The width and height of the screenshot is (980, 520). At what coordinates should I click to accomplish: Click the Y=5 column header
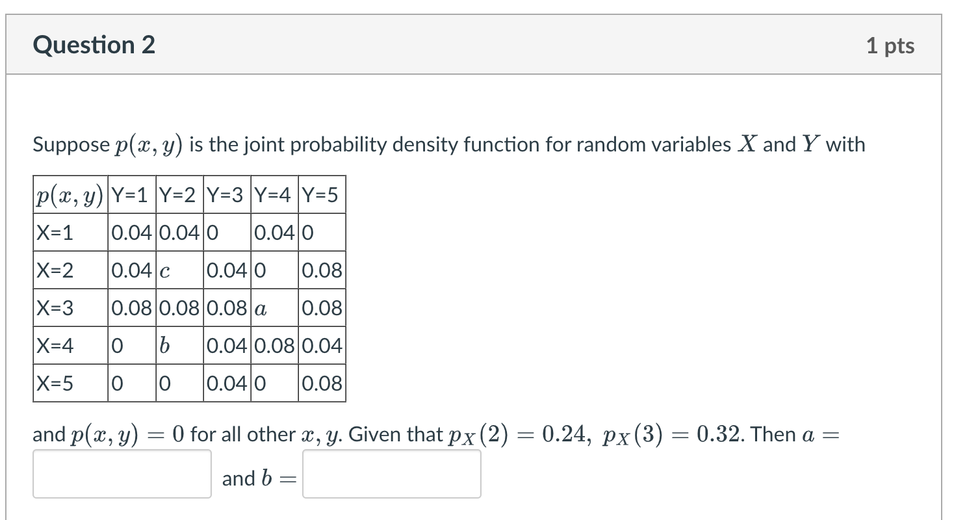pos(322,194)
